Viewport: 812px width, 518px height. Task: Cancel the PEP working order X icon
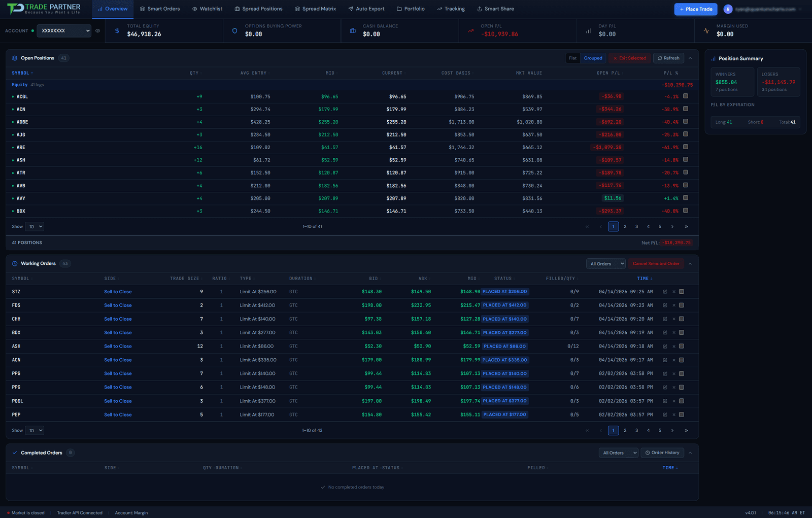tap(674, 415)
